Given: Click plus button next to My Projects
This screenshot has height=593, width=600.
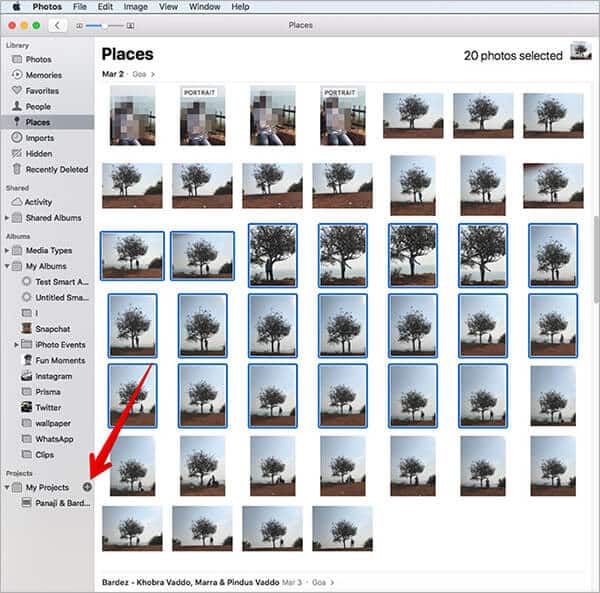Looking at the screenshot, I should point(87,487).
